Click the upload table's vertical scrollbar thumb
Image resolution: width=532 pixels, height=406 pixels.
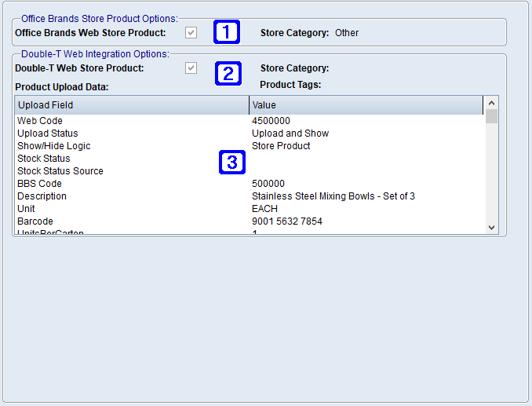tap(491, 117)
